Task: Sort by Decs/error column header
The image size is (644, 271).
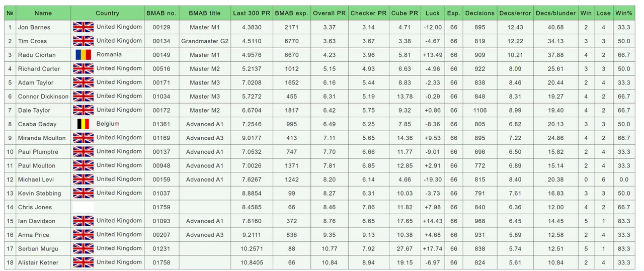Action: [x=515, y=13]
